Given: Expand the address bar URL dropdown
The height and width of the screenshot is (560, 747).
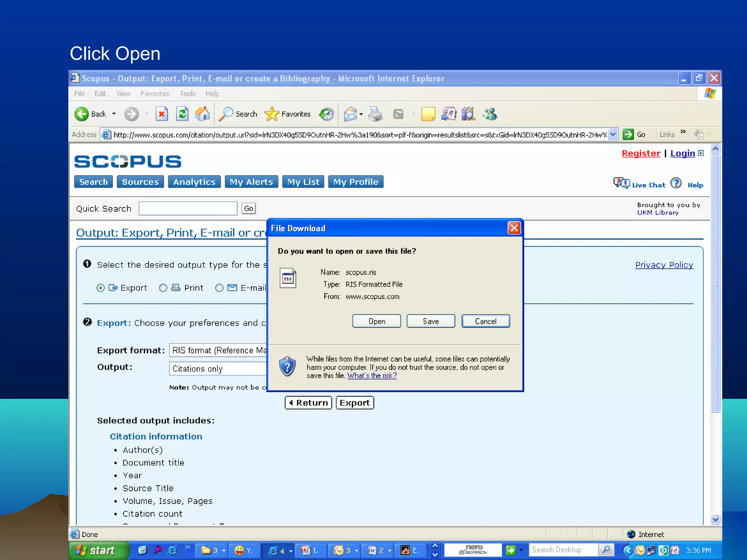Looking at the screenshot, I should 613,135.
